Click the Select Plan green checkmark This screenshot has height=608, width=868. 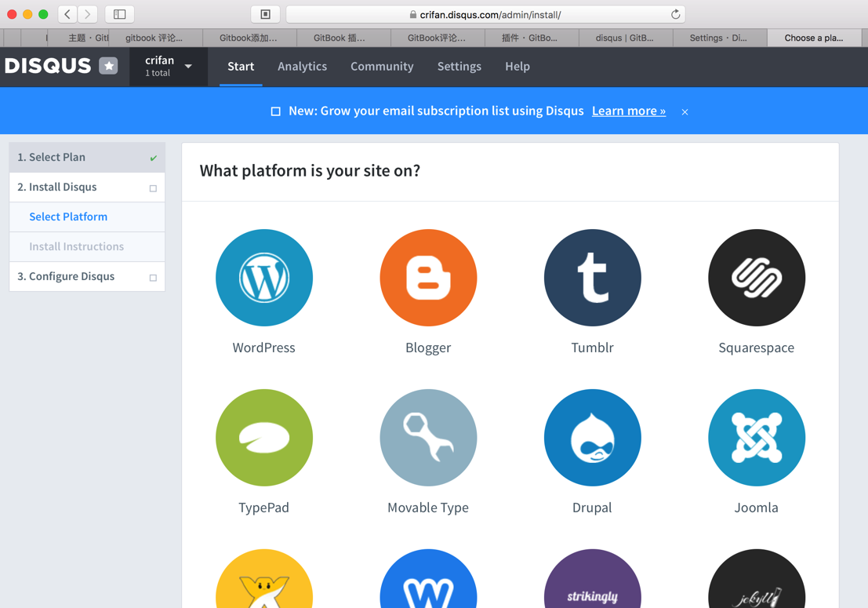coord(154,158)
